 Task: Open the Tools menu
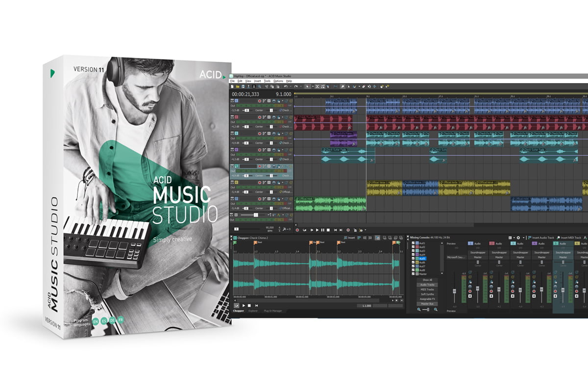267,81
